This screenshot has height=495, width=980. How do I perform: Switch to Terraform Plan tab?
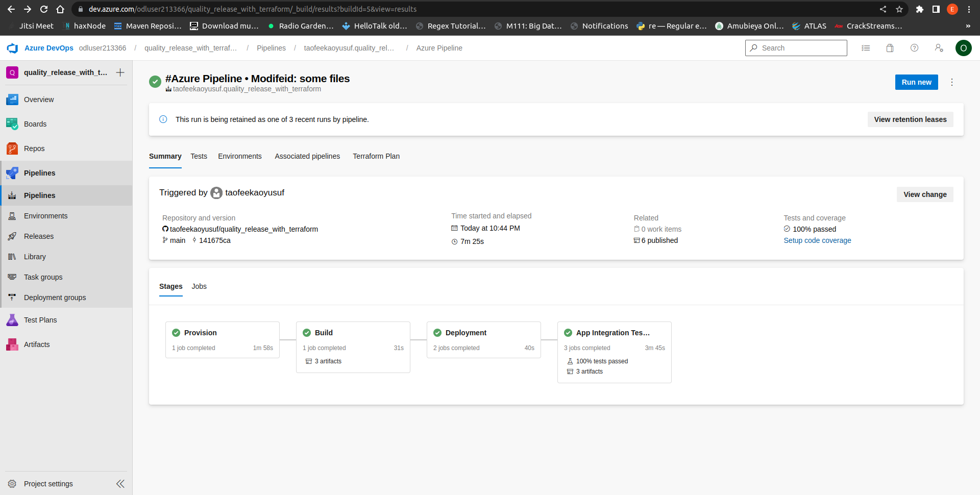tap(376, 156)
